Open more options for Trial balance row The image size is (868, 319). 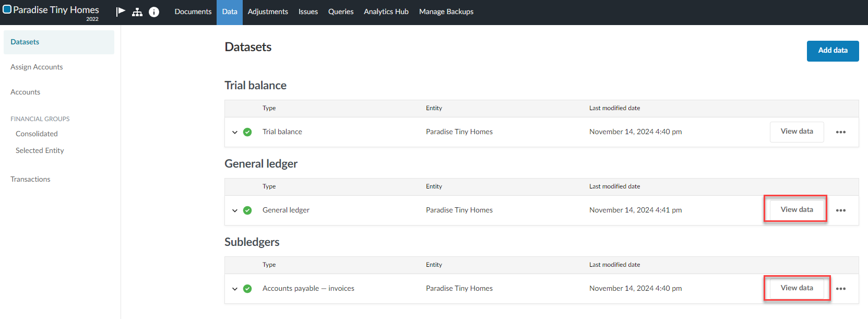tap(840, 132)
